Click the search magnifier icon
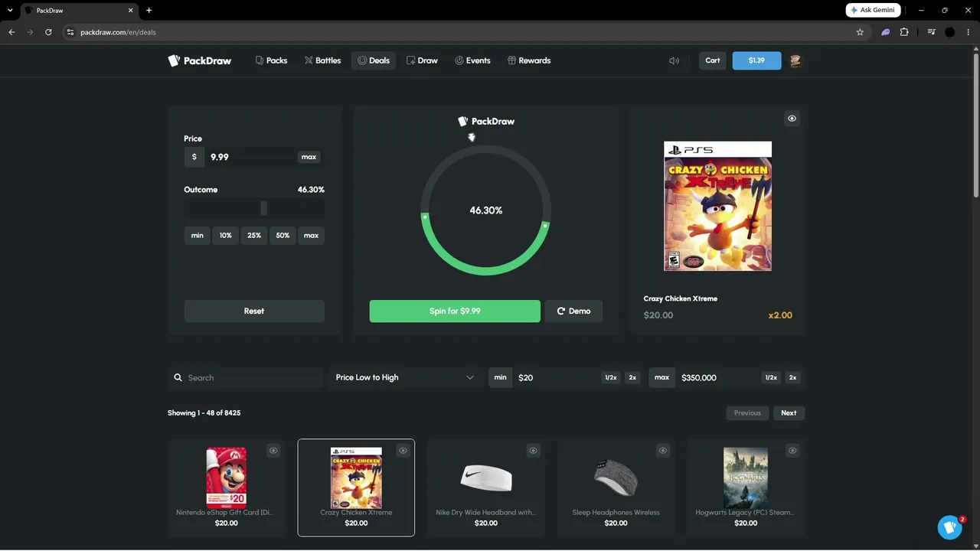 point(178,378)
